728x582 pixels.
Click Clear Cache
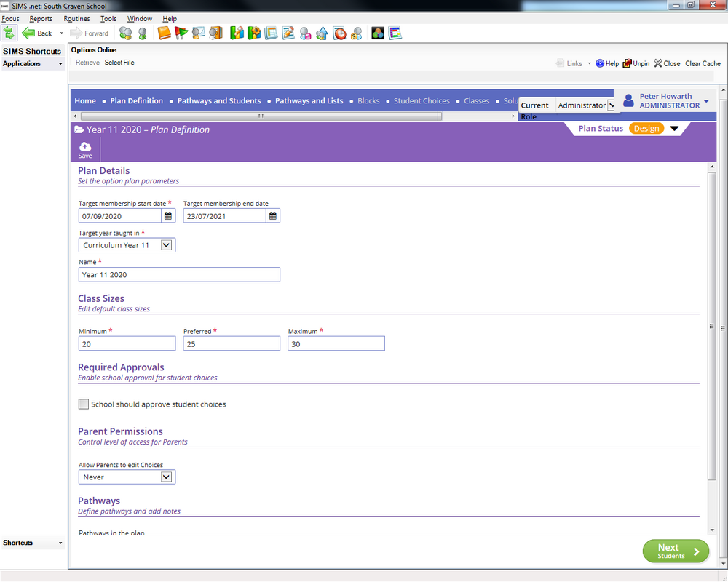[703, 63]
